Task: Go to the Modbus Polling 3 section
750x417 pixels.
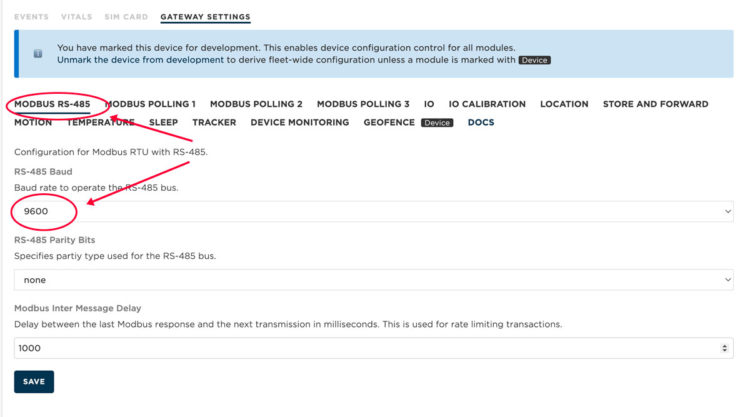Action: [363, 104]
